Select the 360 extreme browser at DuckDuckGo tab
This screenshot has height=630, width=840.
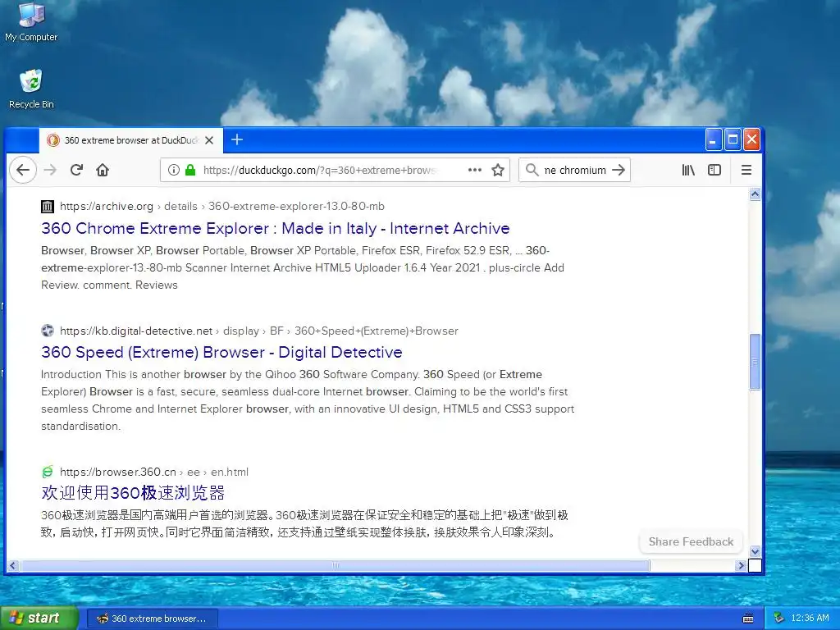(130, 140)
